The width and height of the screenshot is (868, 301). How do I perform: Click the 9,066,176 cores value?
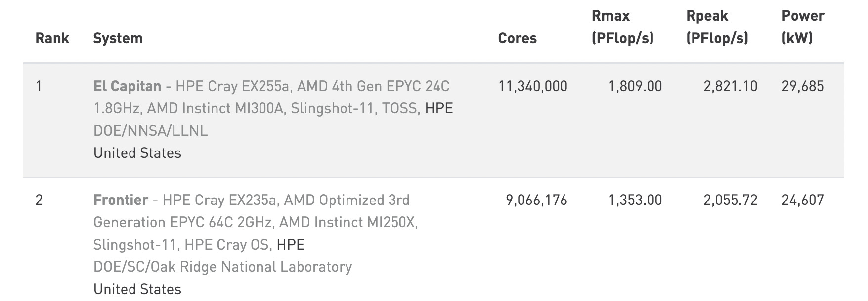536,200
